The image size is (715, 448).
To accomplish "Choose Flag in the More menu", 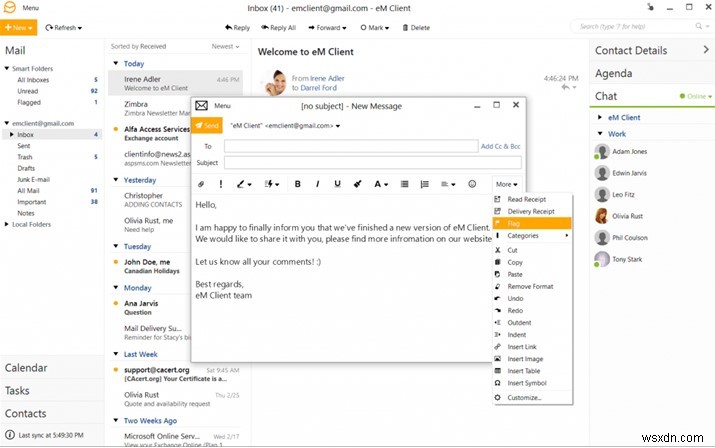I will 532,224.
